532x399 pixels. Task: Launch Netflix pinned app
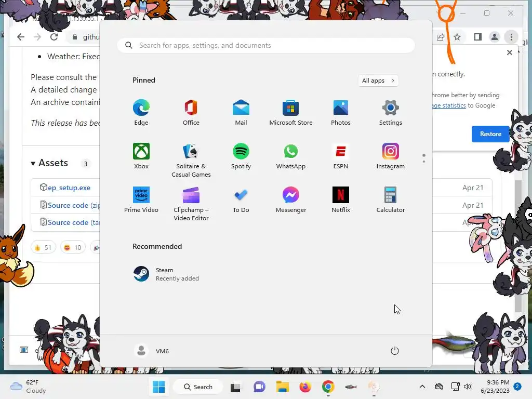pos(341,200)
